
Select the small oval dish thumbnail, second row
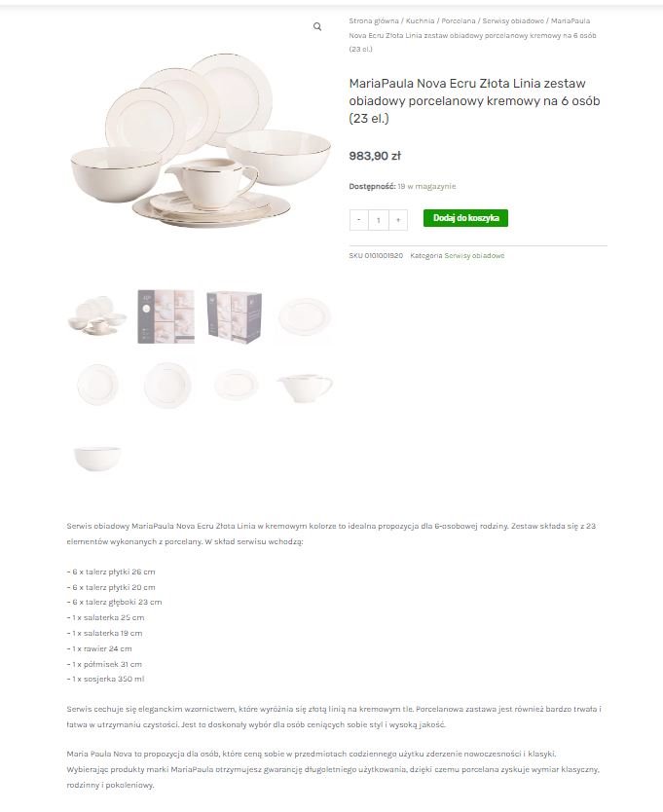pyautogui.click(x=235, y=385)
